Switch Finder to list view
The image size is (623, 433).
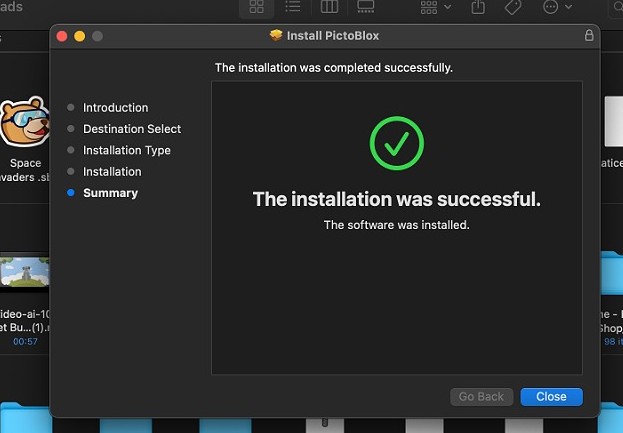293,7
